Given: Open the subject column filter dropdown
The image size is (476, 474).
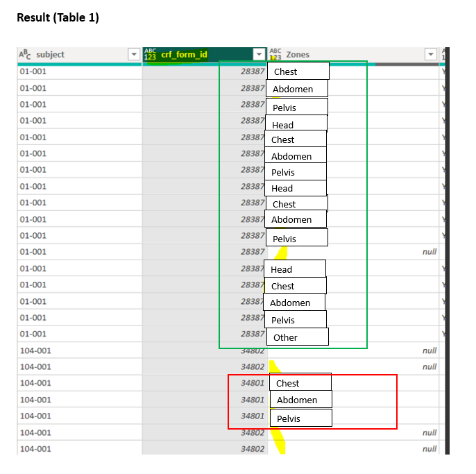Looking at the screenshot, I should pos(134,54).
